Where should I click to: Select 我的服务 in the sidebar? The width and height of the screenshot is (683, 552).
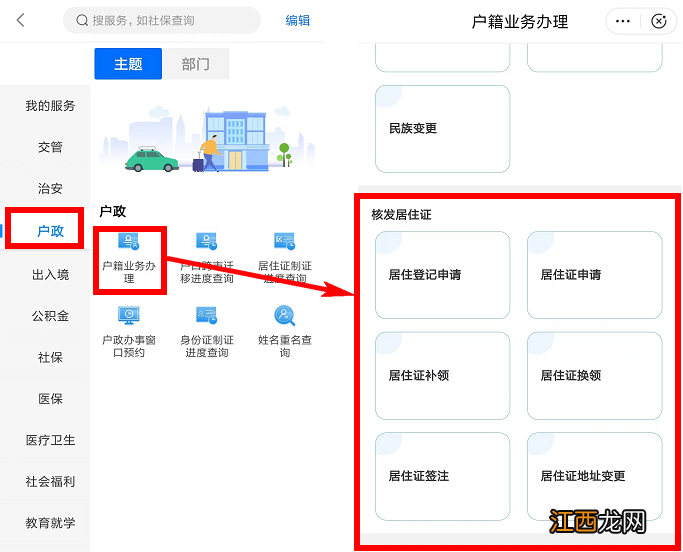pos(50,105)
